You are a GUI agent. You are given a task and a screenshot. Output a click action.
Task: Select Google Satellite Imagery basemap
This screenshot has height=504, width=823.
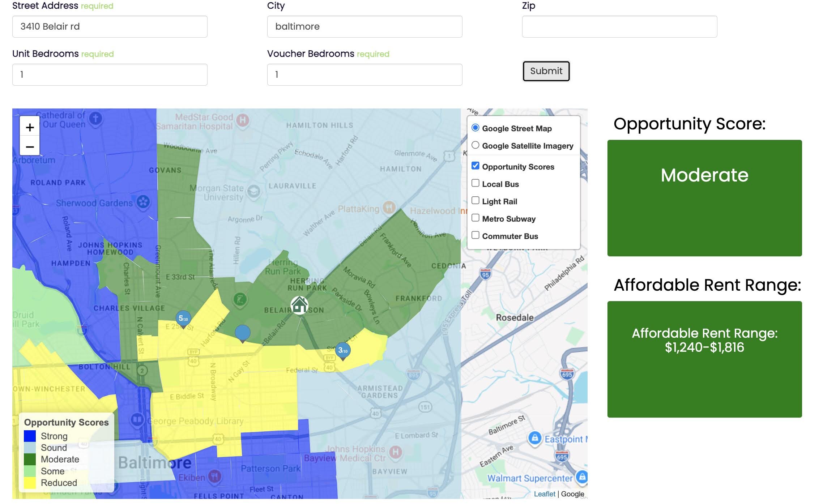pos(476,145)
